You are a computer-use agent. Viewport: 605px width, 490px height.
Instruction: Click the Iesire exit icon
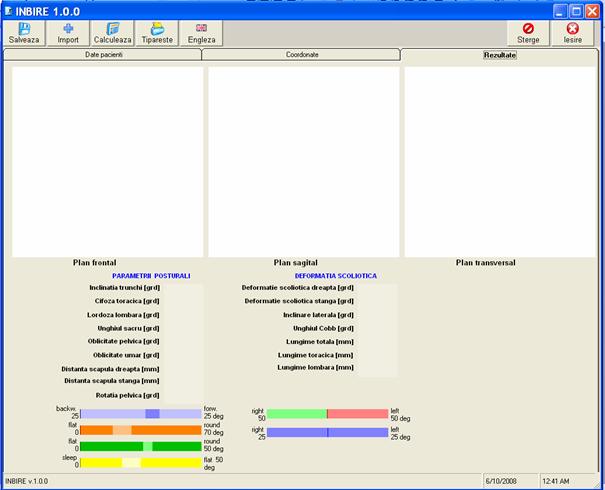573,29
